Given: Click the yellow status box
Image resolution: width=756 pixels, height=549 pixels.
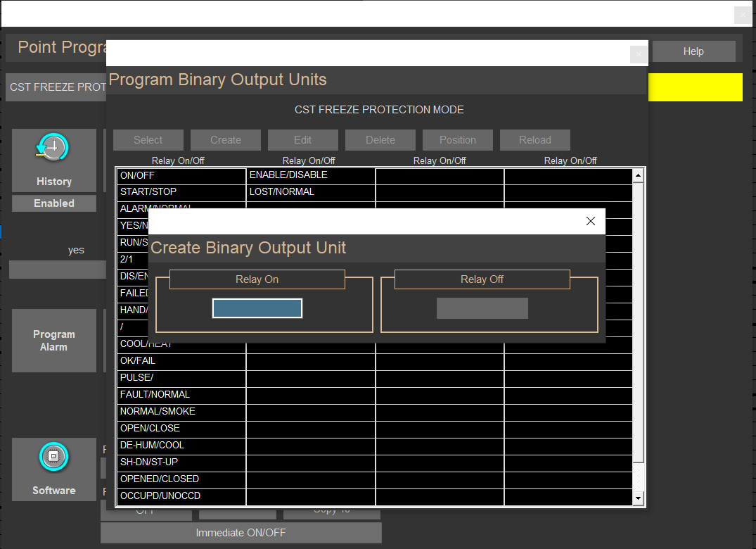Looking at the screenshot, I should coord(696,87).
